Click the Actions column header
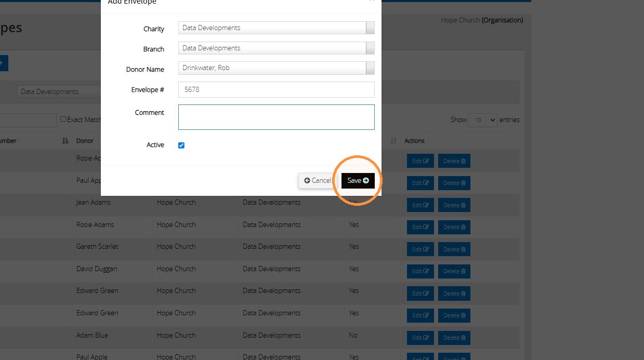 click(x=414, y=141)
